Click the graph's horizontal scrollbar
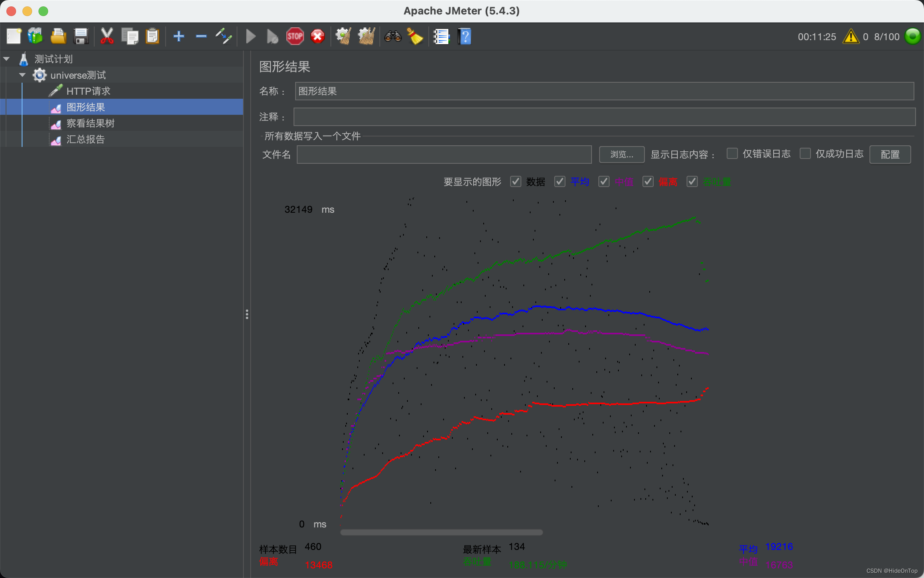 (441, 532)
